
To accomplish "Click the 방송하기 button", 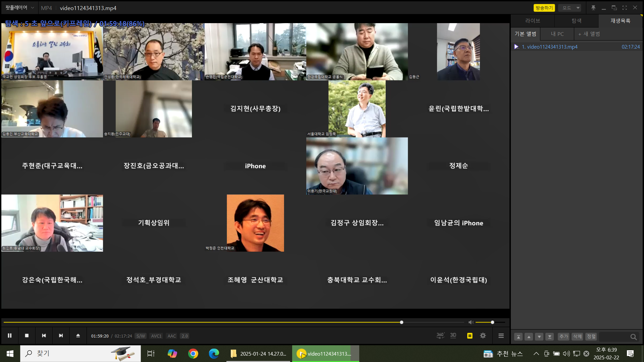I will (x=544, y=8).
